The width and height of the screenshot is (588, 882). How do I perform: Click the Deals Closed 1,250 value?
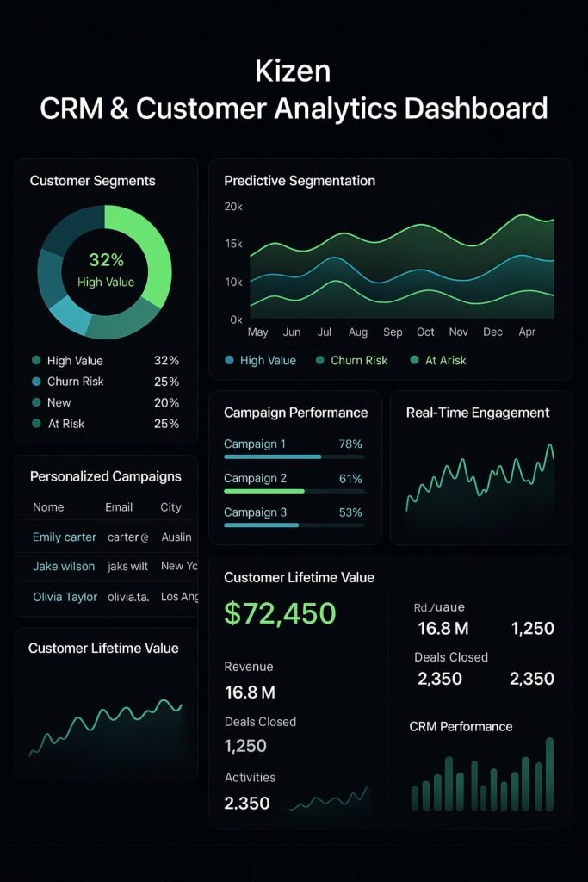[245, 746]
